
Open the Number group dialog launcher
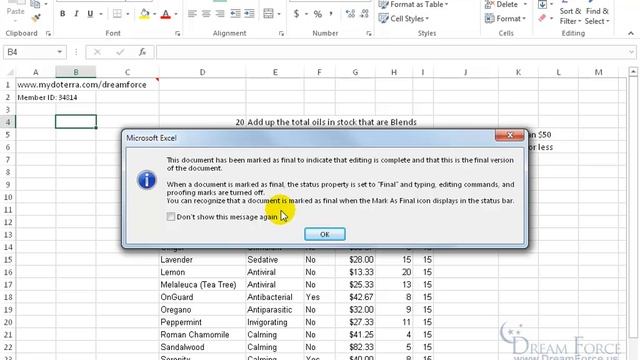[369, 33]
